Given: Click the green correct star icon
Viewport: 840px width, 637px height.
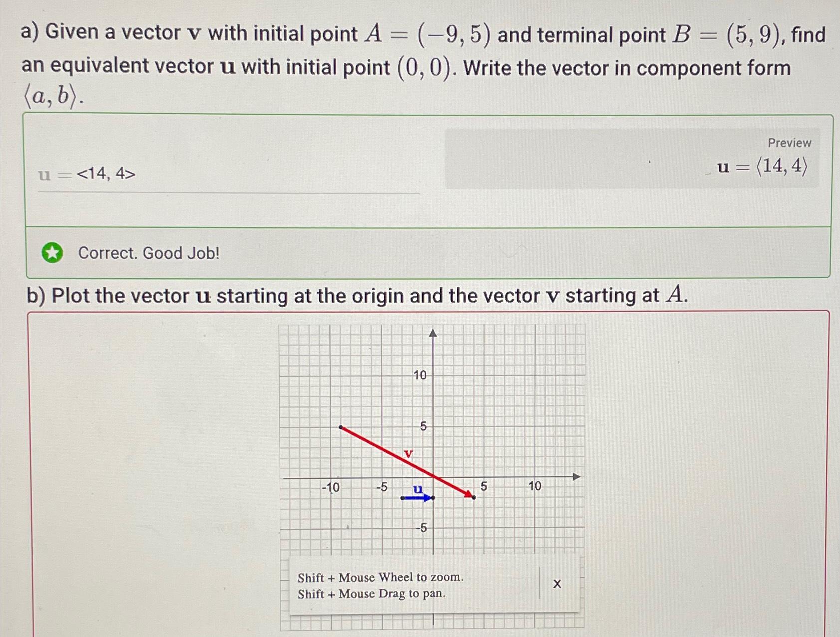Looking at the screenshot, I should 53,253.
